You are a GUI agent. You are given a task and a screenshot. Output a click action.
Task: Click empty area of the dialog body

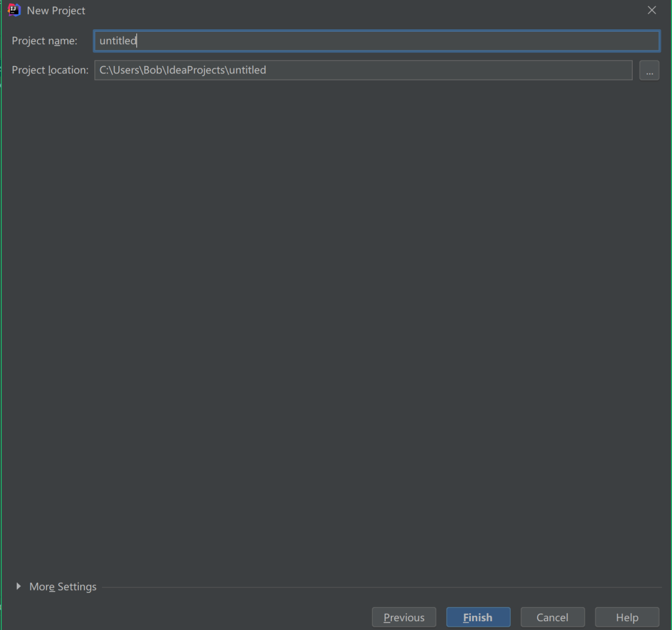[336, 326]
